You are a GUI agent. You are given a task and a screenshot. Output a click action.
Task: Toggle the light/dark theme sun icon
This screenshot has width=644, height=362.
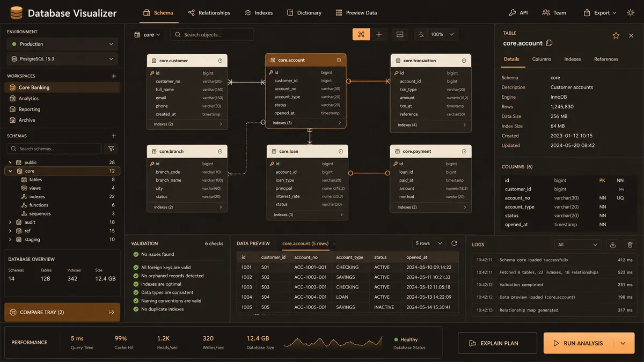pyautogui.click(x=631, y=12)
